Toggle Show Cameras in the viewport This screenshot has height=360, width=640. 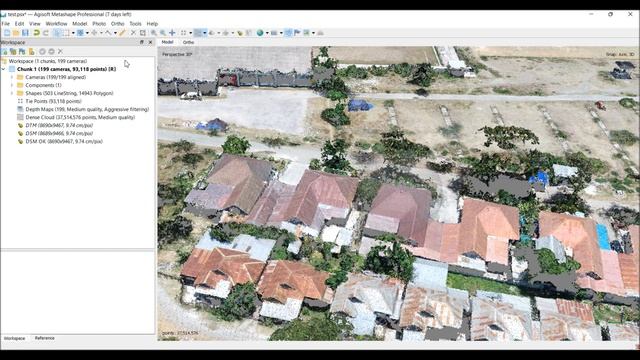[x=274, y=33]
